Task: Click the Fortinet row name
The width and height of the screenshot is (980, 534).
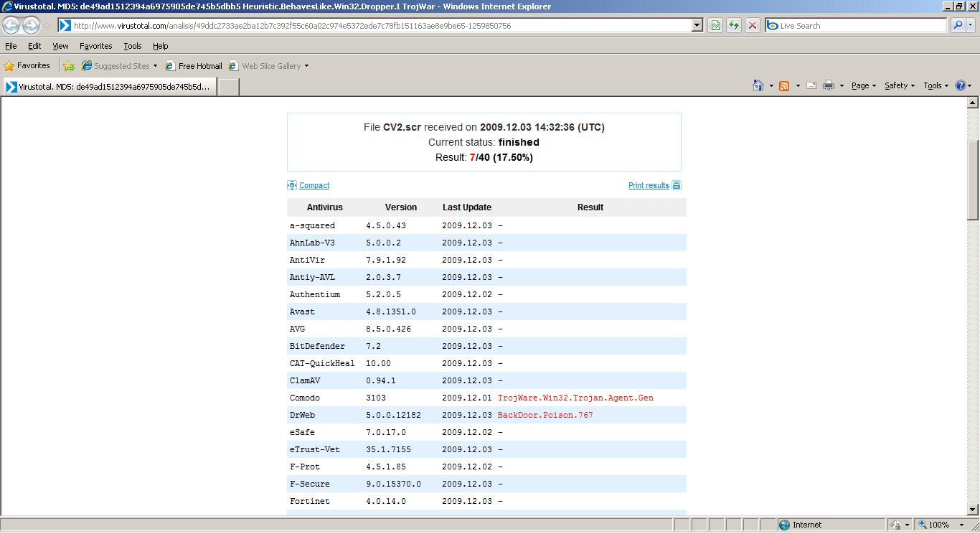Action: pos(310,501)
